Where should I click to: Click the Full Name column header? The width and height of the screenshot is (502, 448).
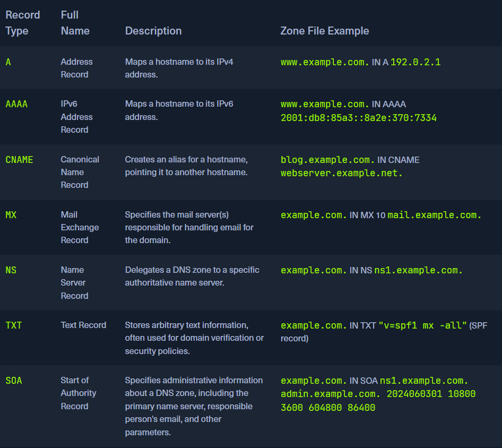pos(75,23)
